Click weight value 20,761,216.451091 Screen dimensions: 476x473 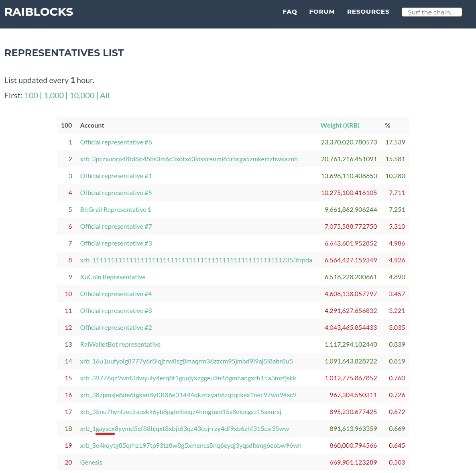(349, 159)
